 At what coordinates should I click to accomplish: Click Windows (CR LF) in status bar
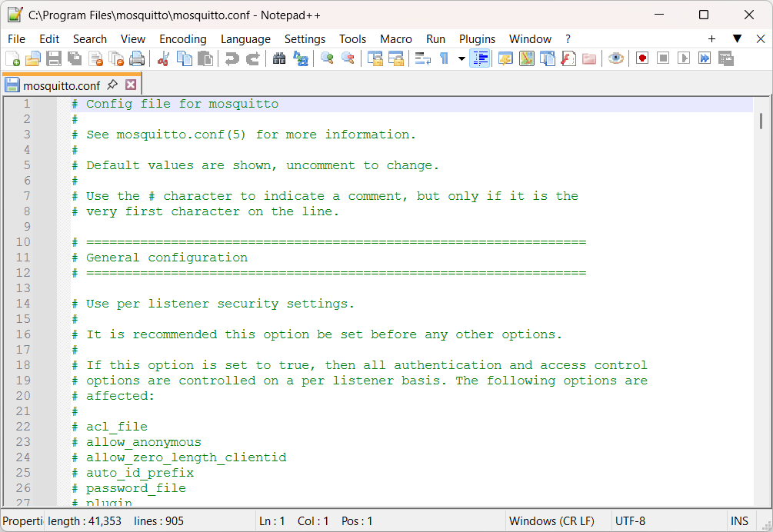click(551, 520)
